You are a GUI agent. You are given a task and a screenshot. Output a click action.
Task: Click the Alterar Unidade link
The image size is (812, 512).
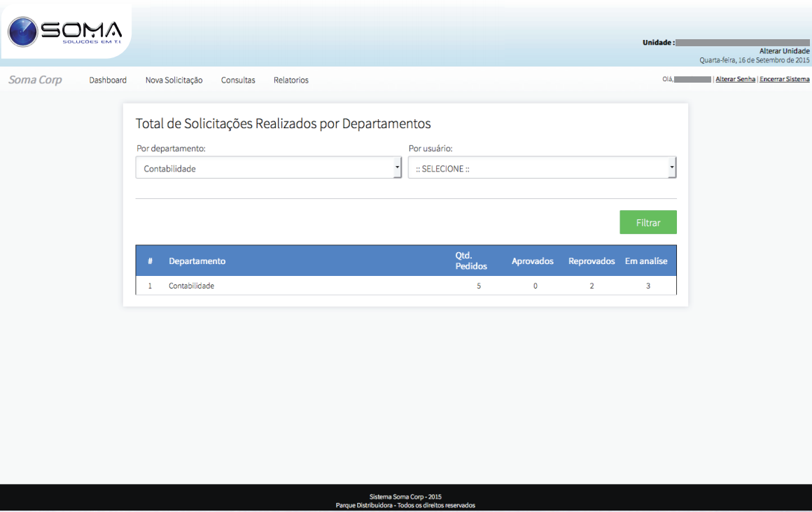[784, 51]
